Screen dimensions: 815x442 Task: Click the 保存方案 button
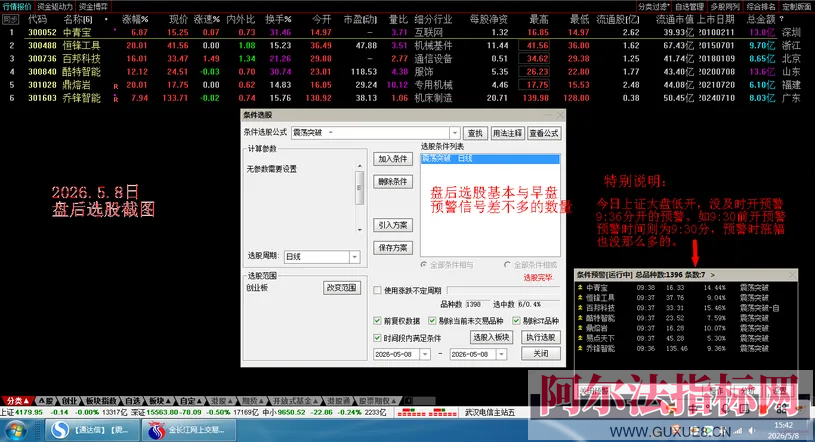coord(393,248)
